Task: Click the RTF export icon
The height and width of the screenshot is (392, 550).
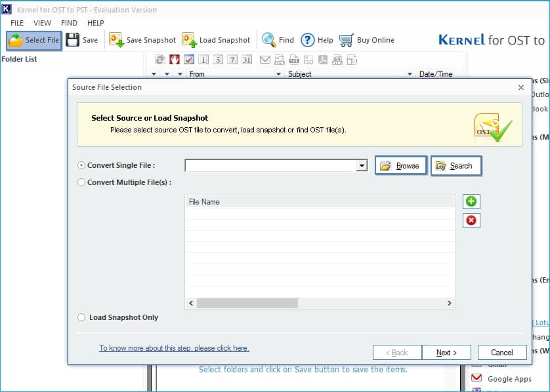Action: pos(308,60)
